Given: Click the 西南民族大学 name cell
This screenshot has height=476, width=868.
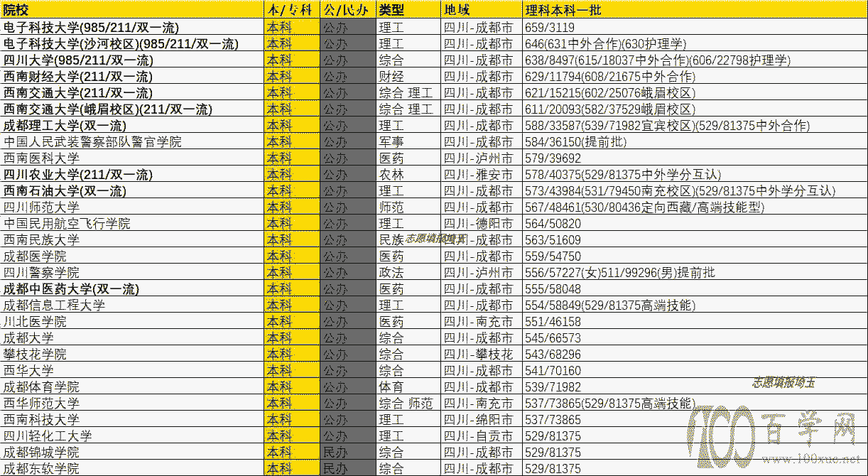Looking at the screenshot, I should [x=132, y=240].
